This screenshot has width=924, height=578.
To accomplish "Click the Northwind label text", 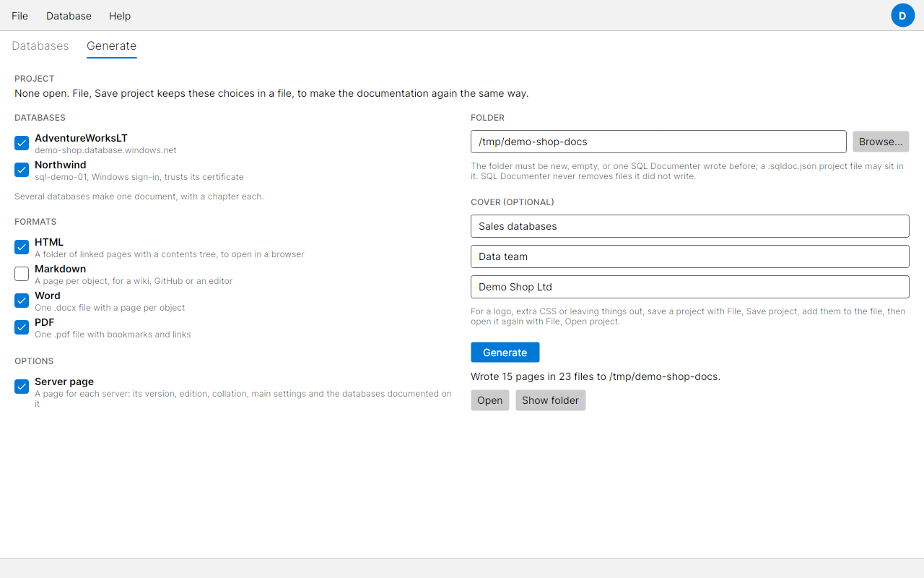I will [x=60, y=165].
